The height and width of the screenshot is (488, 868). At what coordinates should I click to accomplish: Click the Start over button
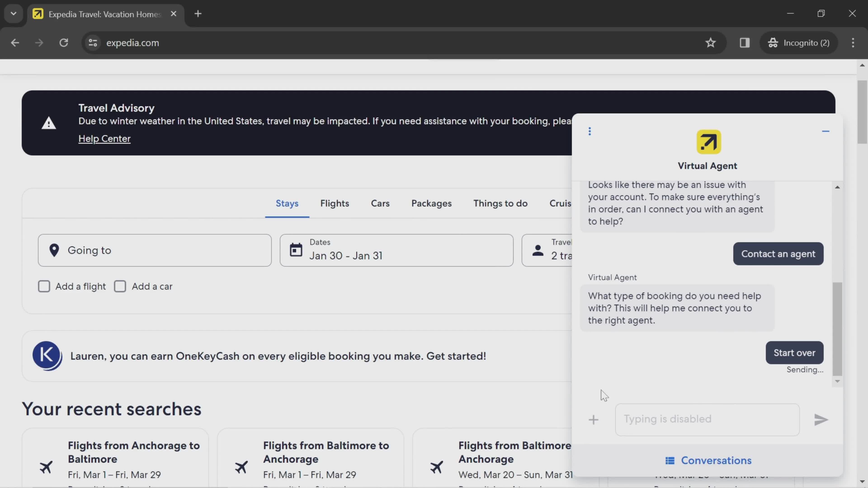pyautogui.click(x=794, y=353)
